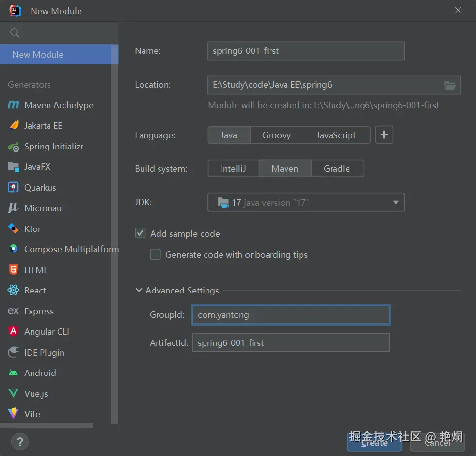Close the New Module dialog

[458, 10]
